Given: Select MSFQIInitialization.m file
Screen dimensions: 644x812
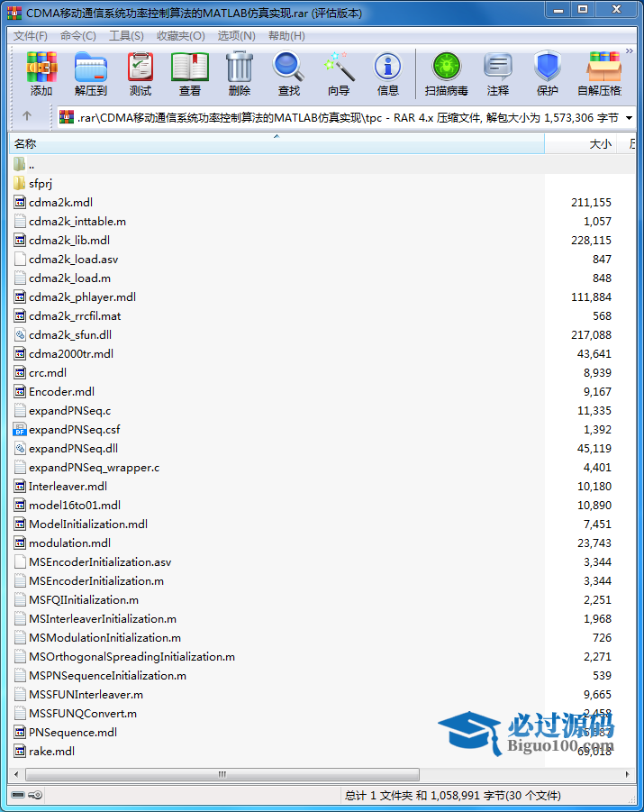Looking at the screenshot, I should 84,600.
